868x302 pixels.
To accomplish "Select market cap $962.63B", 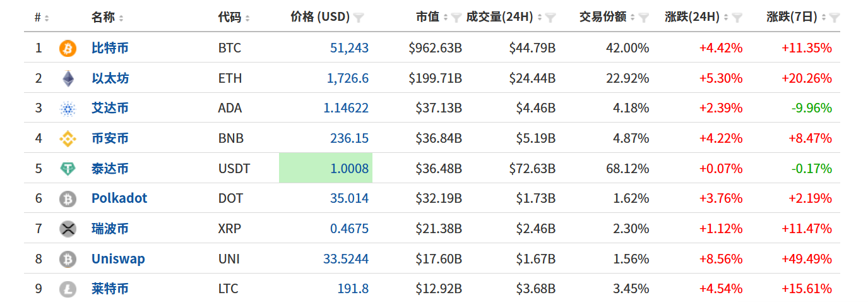I will pyautogui.click(x=435, y=48).
